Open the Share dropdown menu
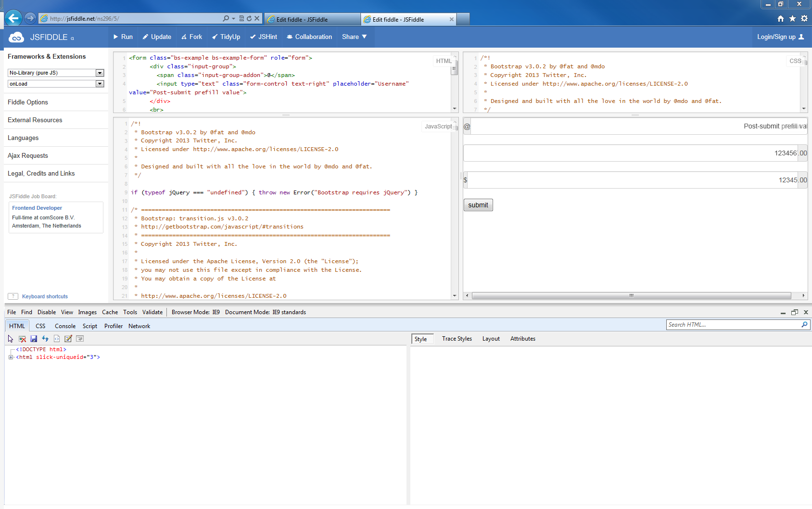This screenshot has width=812, height=509. (355, 37)
